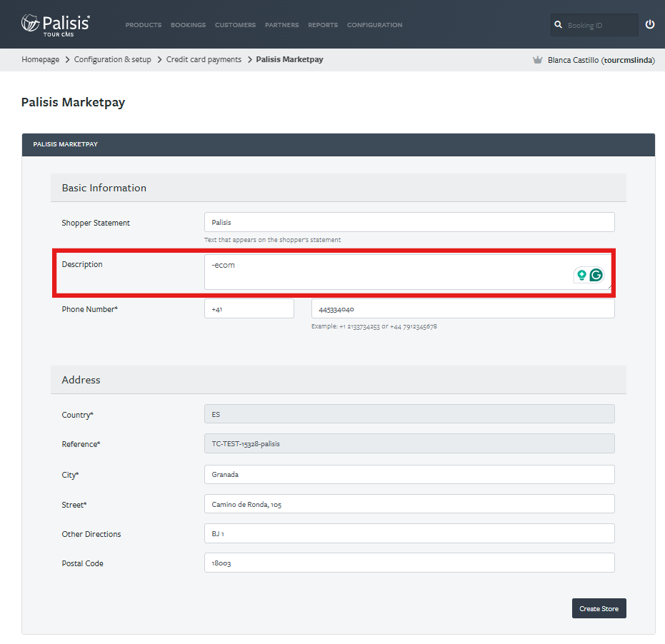Click the Reference label
Viewport: 665px width, 644px height.
pos(81,444)
